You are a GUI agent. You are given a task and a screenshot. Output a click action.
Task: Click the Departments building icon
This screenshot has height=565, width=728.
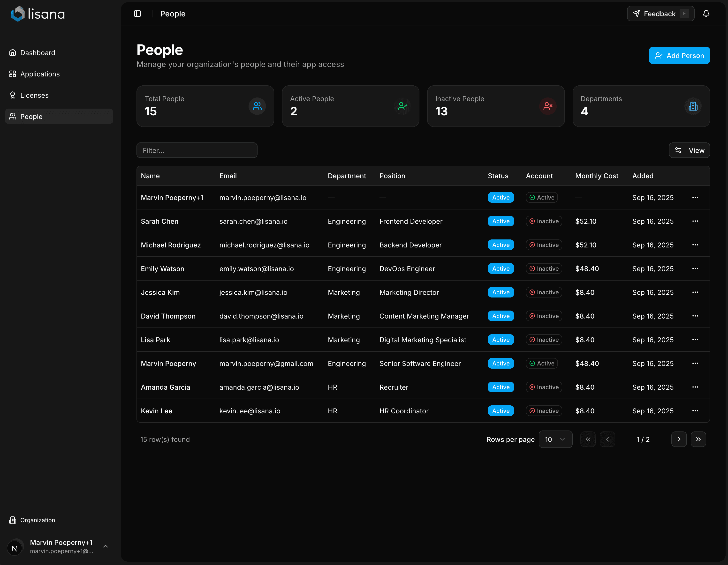tap(693, 106)
